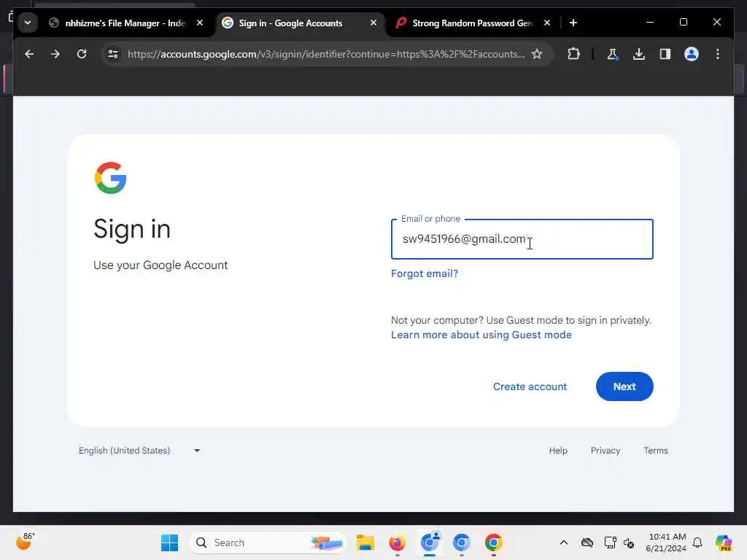Open a new browser tab
This screenshot has width=747, height=560.
(573, 23)
